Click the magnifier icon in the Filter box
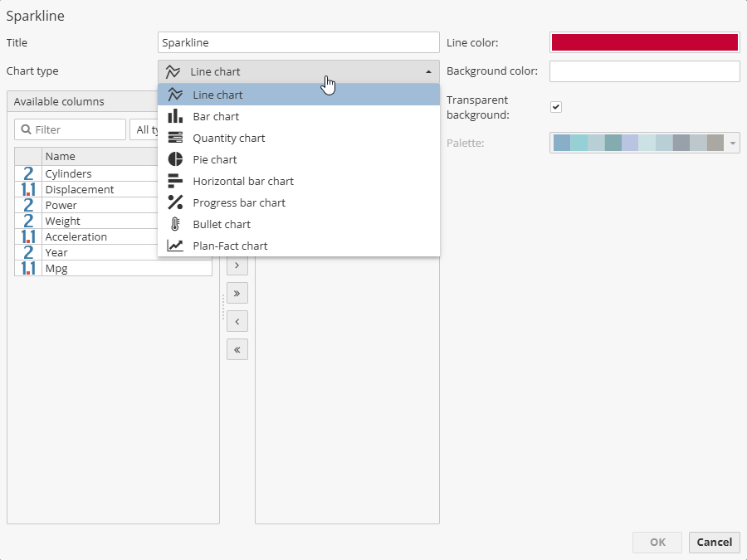The height and width of the screenshot is (560, 747). (x=26, y=129)
